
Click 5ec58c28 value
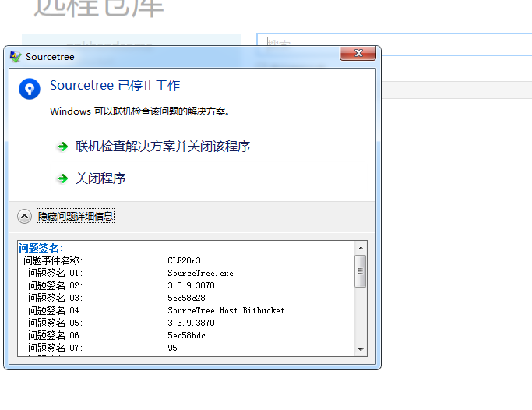point(187,298)
